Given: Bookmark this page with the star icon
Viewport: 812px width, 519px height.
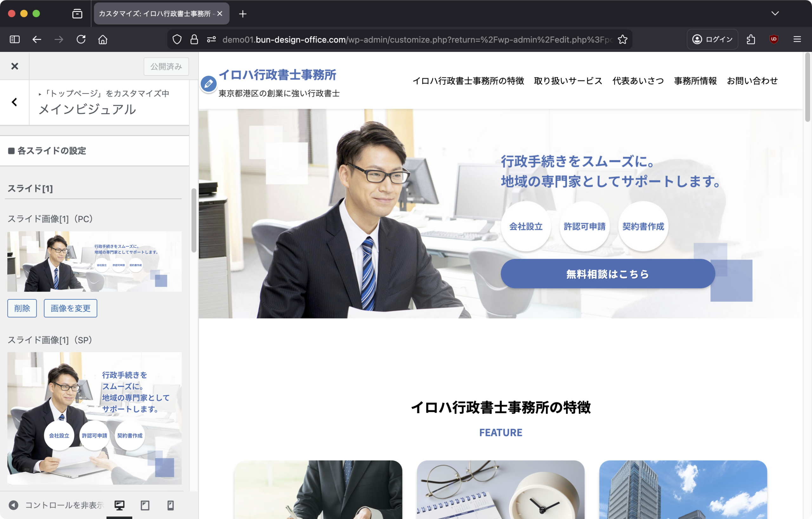Looking at the screenshot, I should [x=623, y=39].
